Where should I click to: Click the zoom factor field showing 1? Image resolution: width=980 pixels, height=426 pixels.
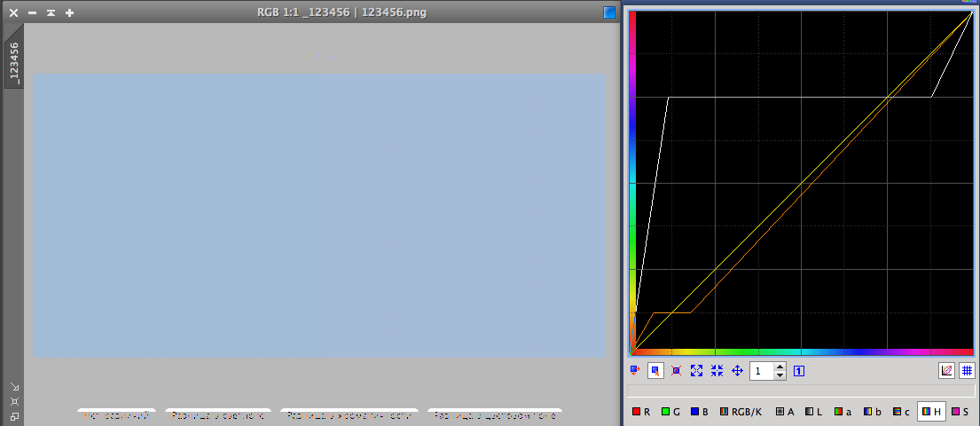click(x=762, y=371)
